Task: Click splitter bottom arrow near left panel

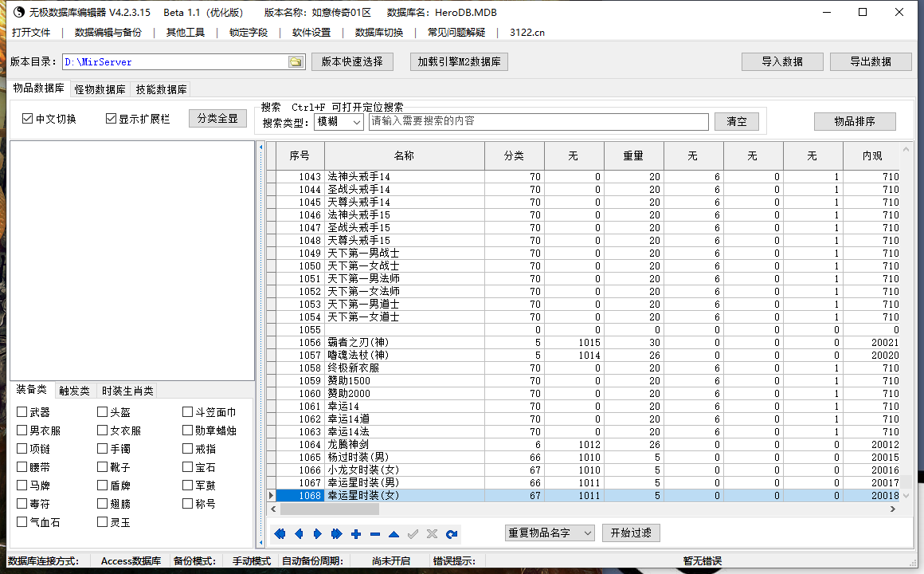Action: [261, 542]
